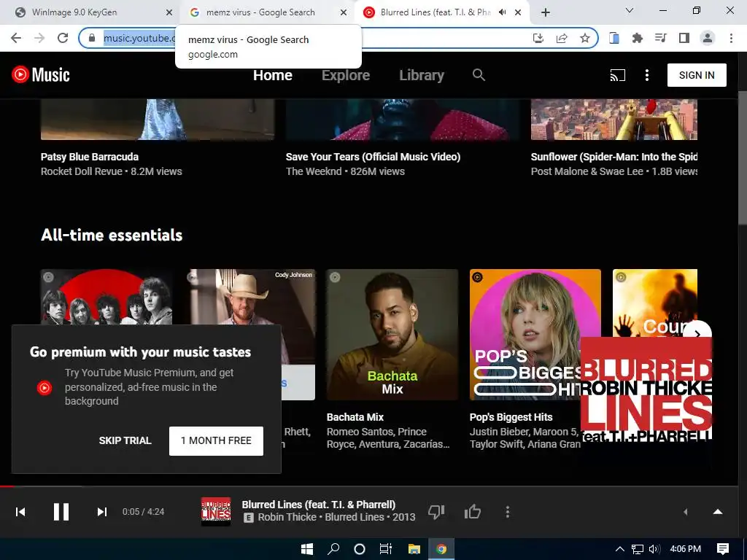Go to the Home tab
This screenshot has width=747, height=560.
point(273,75)
